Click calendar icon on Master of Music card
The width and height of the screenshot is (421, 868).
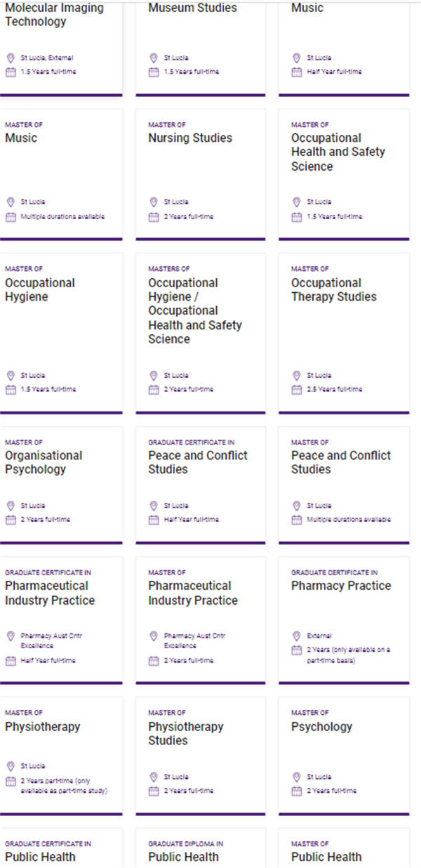pyautogui.click(x=11, y=217)
